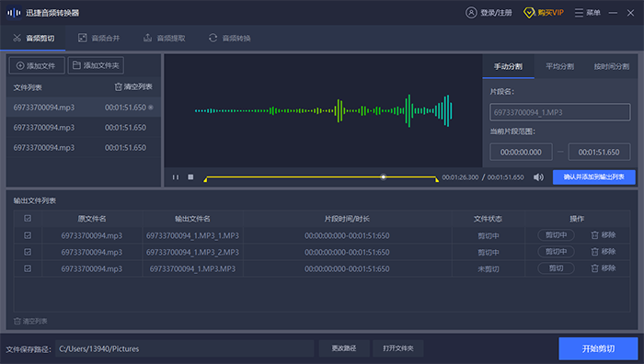Click the left yellow trim marker
The image size is (644, 364).
click(205, 179)
